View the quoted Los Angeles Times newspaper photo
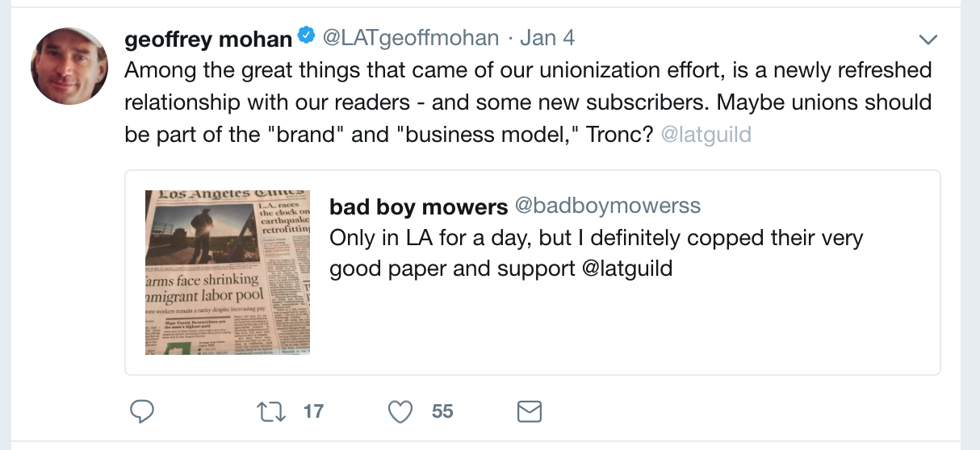980x450 pixels. tap(228, 273)
